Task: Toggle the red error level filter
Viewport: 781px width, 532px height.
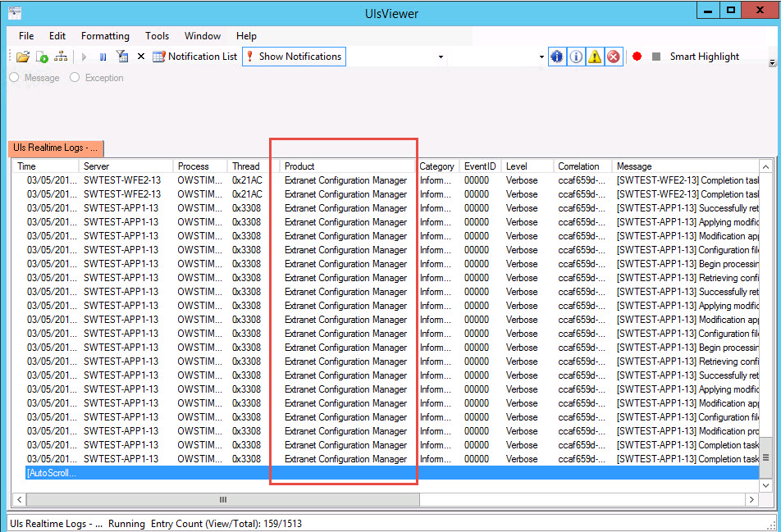Action: tap(614, 57)
